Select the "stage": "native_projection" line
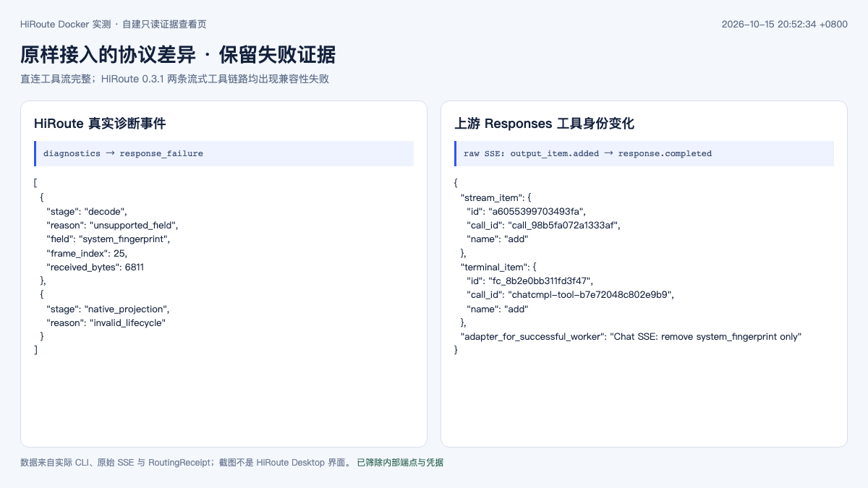Viewport: 868px width, 488px height. 109,309
